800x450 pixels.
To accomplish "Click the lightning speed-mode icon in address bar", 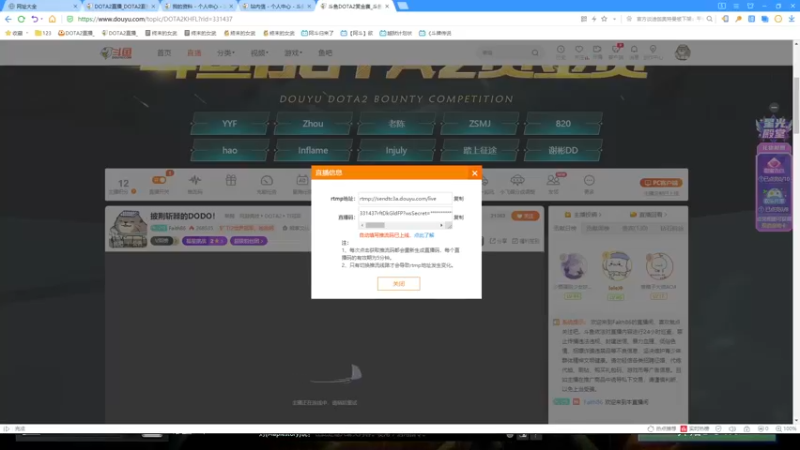I will click(x=594, y=19).
